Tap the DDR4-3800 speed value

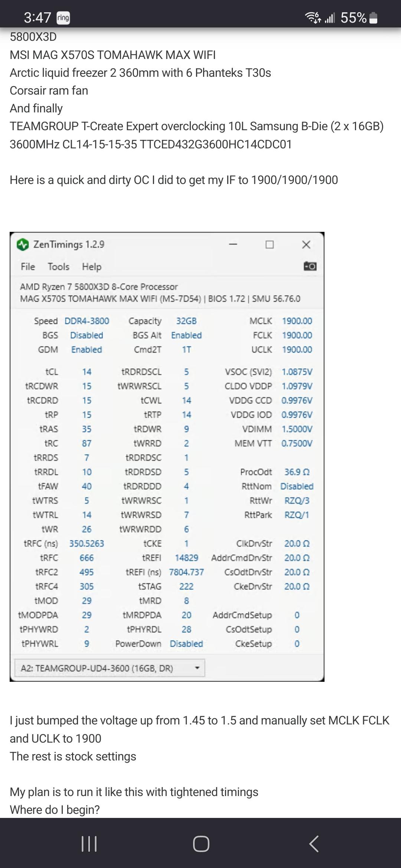tap(87, 321)
